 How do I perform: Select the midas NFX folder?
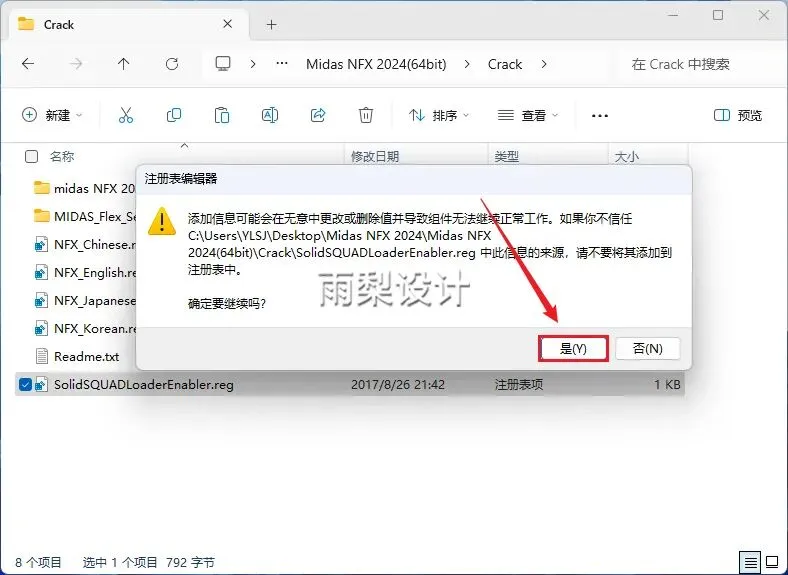84,188
